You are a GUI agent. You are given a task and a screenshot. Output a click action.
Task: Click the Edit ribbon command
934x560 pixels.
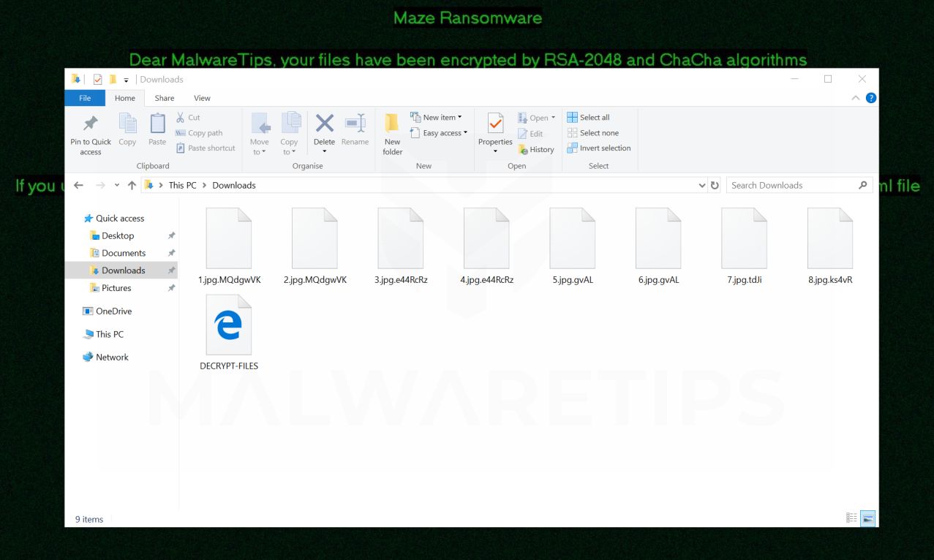[530, 134]
